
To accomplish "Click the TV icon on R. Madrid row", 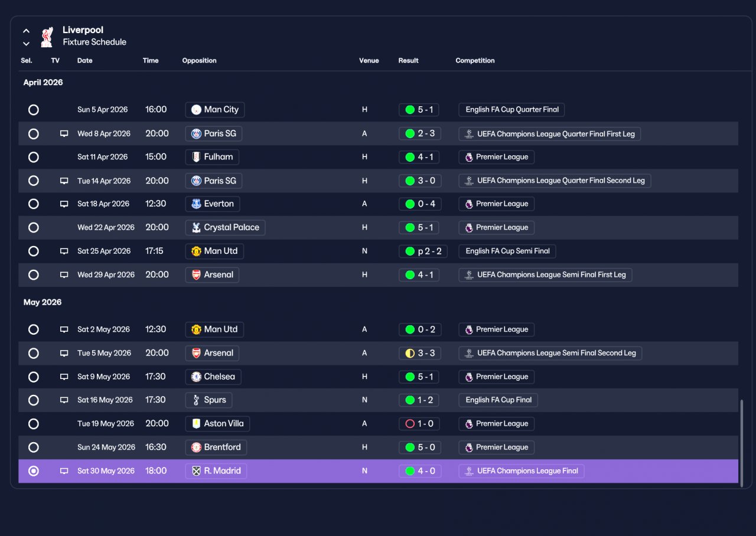I will tap(64, 472).
